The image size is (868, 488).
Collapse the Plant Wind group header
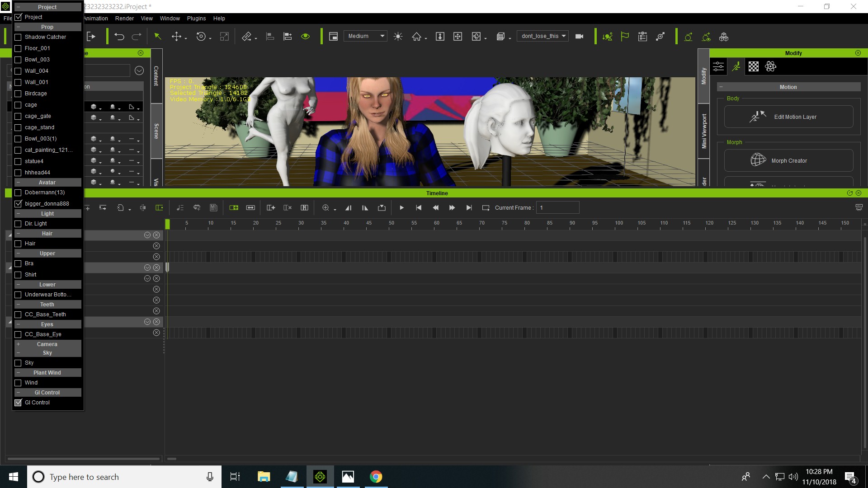(47, 373)
